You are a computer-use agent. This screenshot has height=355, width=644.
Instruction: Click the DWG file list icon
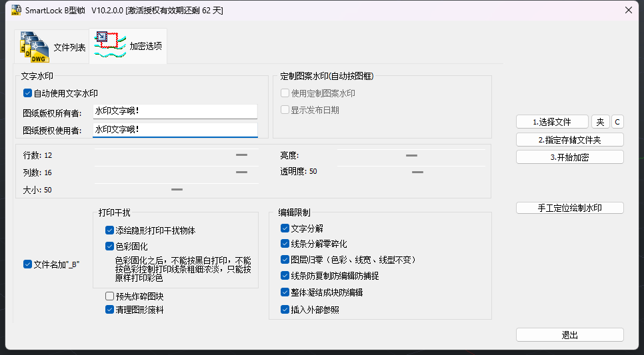click(x=35, y=47)
